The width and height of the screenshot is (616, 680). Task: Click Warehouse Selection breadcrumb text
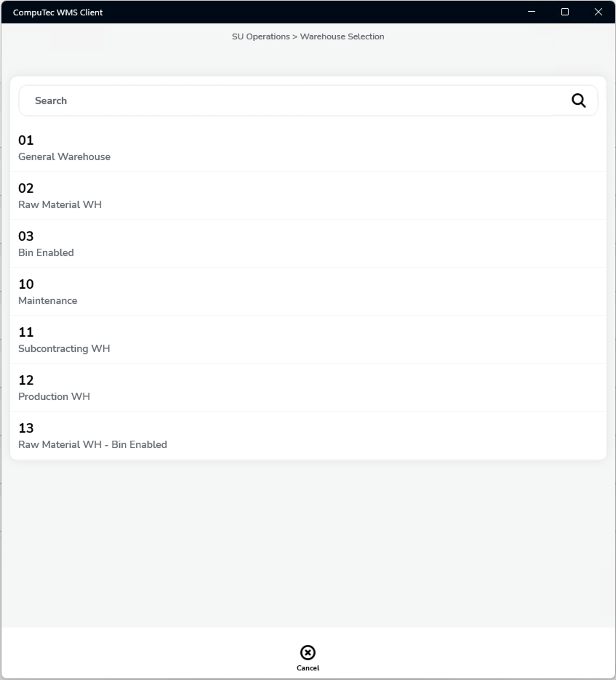pyautogui.click(x=342, y=37)
